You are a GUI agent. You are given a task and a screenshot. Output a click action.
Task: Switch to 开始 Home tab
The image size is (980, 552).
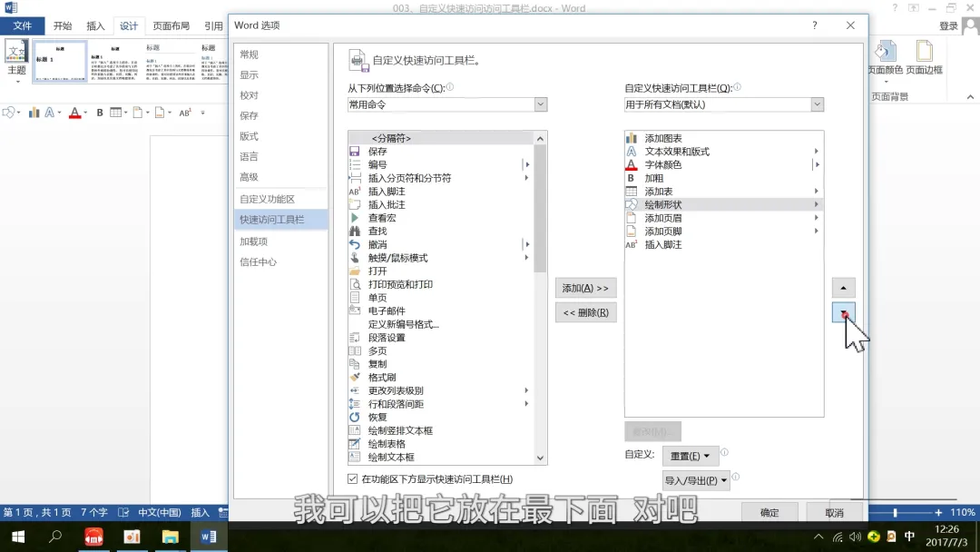click(63, 25)
